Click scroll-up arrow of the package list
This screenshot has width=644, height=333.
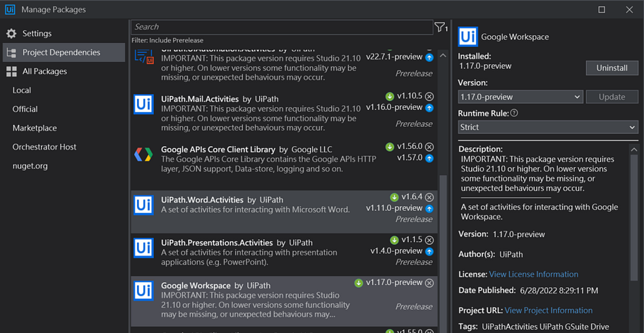pos(443,55)
